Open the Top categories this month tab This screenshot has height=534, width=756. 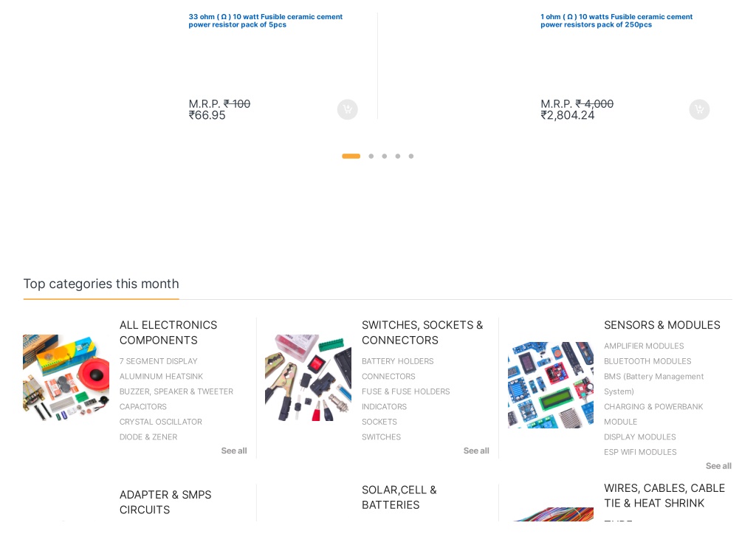click(x=101, y=284)
